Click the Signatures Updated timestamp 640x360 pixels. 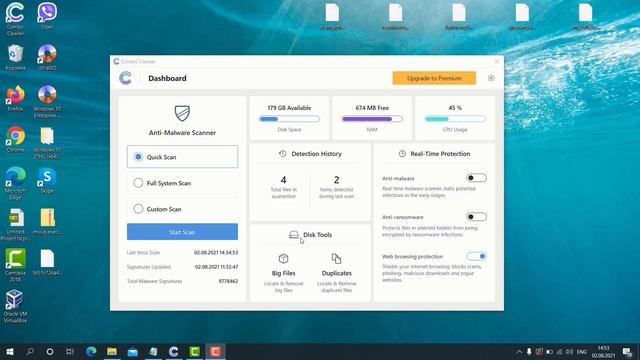[x=216, y=267]
